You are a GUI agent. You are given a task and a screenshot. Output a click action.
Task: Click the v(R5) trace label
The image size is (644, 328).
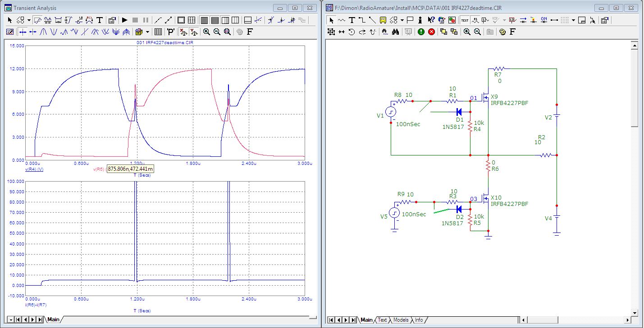coord(99,169)
